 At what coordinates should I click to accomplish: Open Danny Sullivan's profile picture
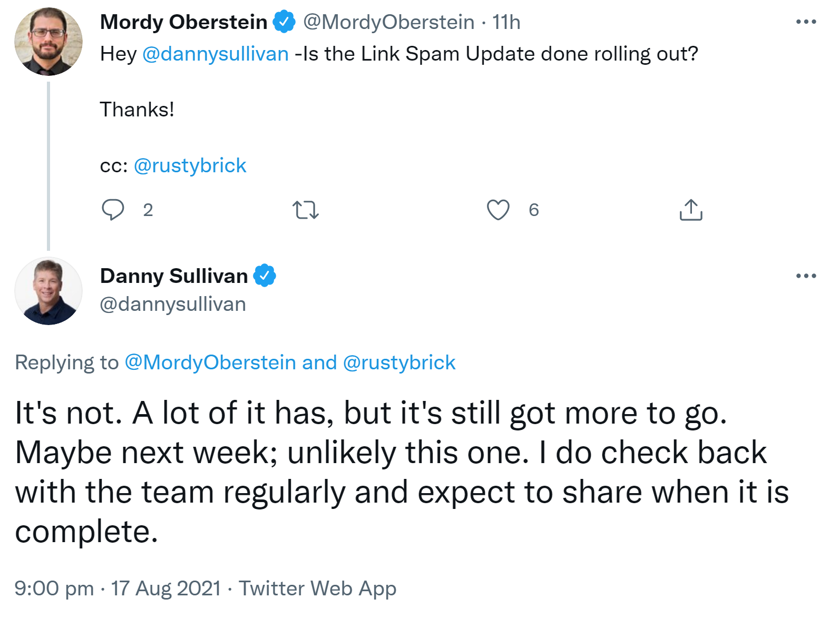(x=48, y=291)
